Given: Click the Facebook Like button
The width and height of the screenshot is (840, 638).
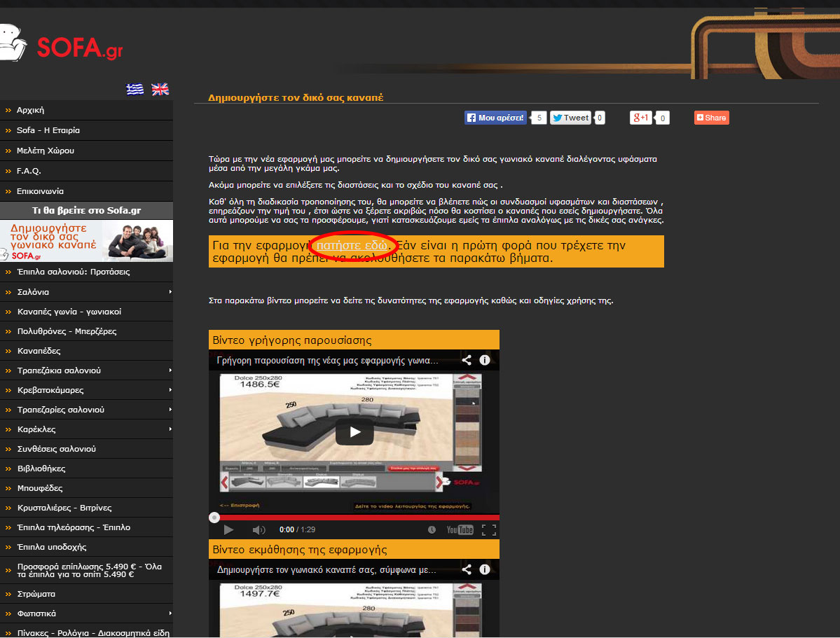Looking at the screenshot, I should pyautogui.click(x=495, y=118).
